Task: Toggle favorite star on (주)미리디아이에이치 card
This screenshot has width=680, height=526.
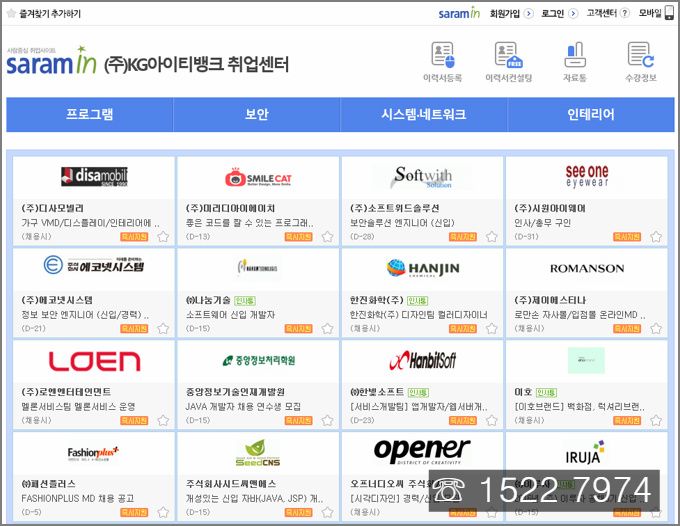Action: coord(327,237)
